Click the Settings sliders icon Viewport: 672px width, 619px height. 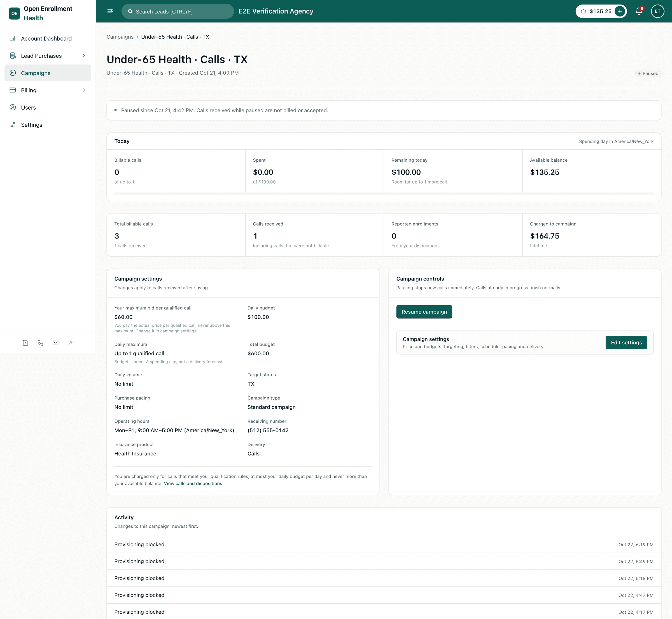[13, 125]
